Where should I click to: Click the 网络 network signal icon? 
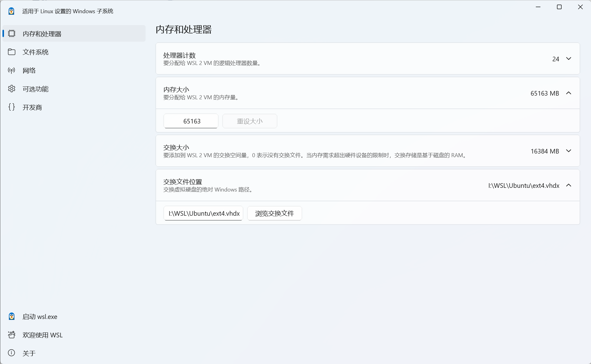tap(12, 70)
